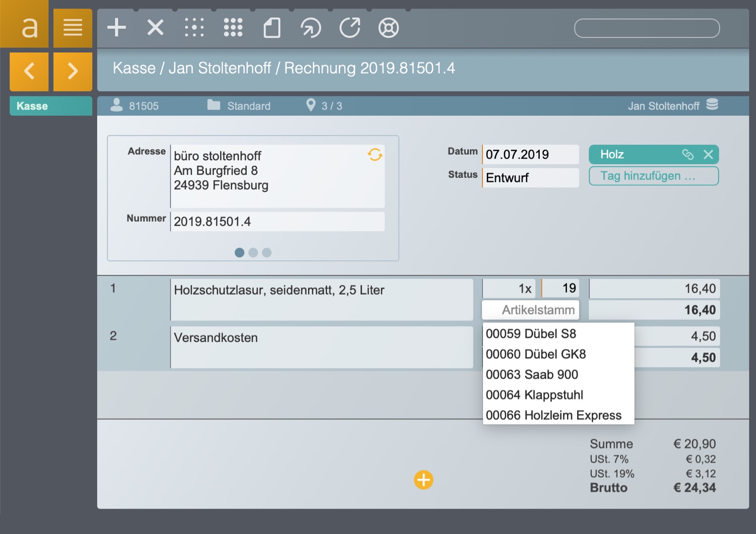Go forward with right arrow button
Screen dimensions: 756x534
tap(73, 71)
